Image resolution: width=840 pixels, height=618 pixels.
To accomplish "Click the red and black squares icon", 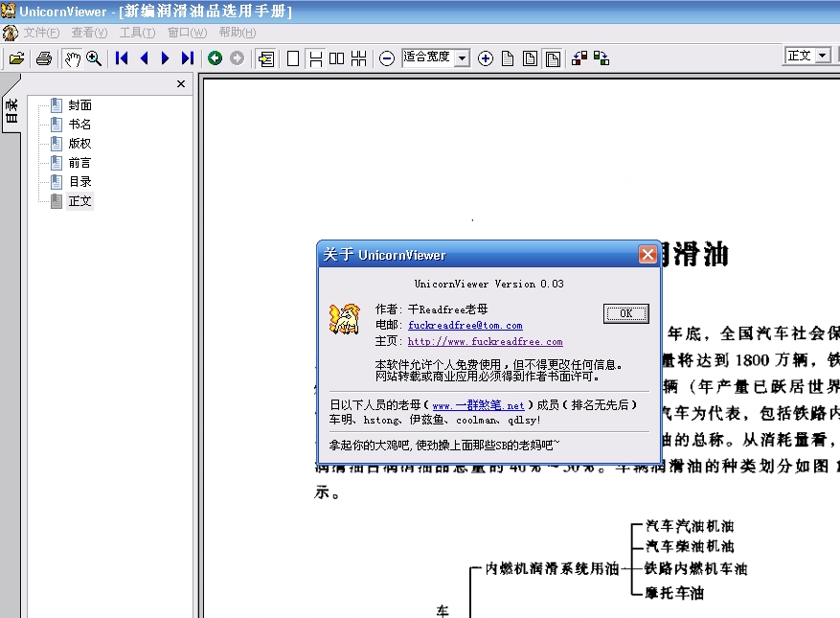I will point(579,57).
